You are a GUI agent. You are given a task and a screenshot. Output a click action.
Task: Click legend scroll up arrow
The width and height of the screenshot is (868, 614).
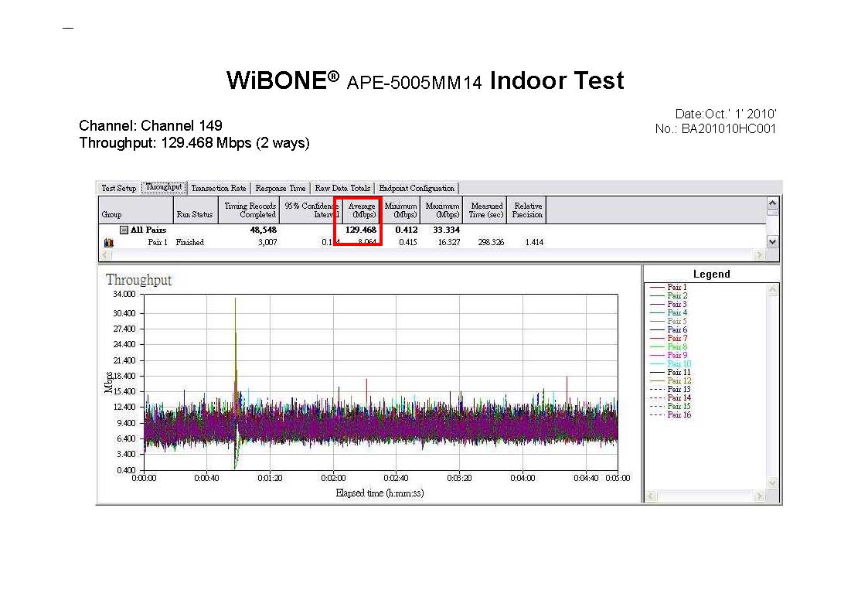tap(774, 289)
